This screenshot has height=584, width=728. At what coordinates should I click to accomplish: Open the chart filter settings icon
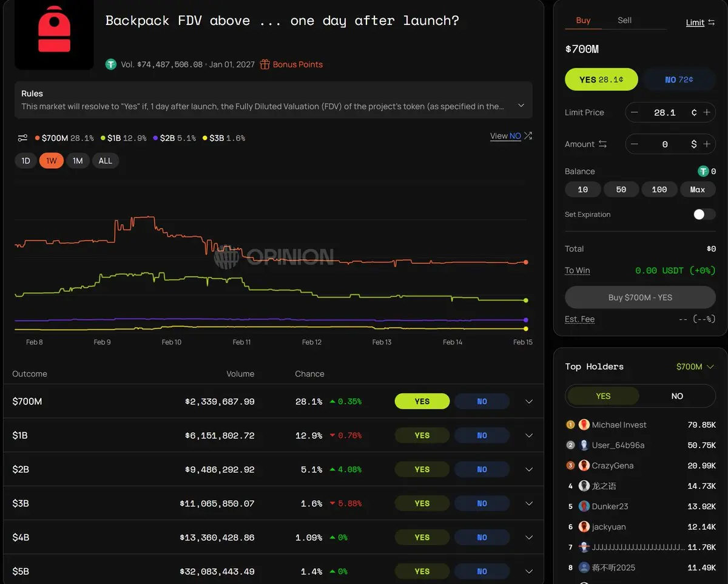[22, 138]
